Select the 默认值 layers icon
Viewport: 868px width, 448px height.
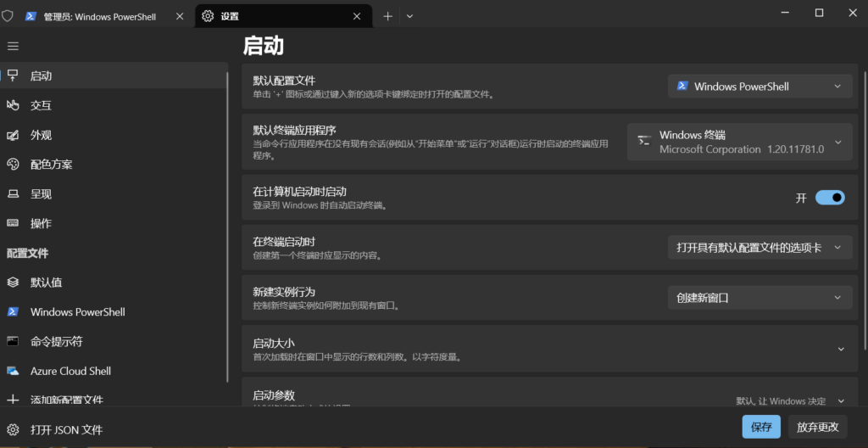[13, 283]
